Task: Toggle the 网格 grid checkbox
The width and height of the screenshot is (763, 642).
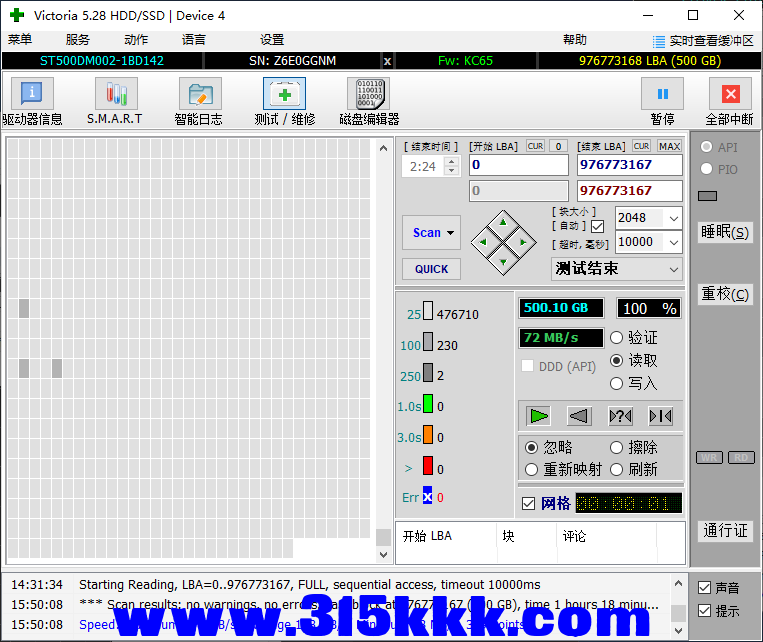Action: (529, 503)
